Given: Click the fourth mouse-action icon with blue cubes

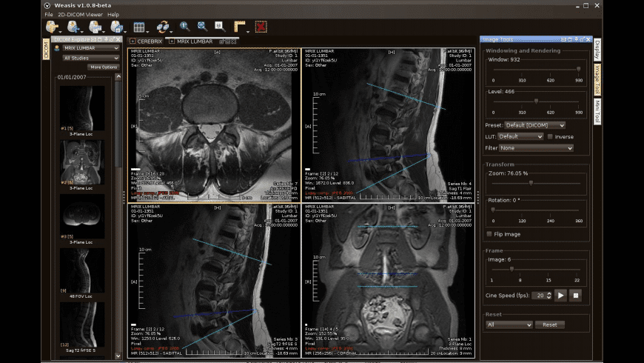Looking at the screenshot, I should coord(116,27).
